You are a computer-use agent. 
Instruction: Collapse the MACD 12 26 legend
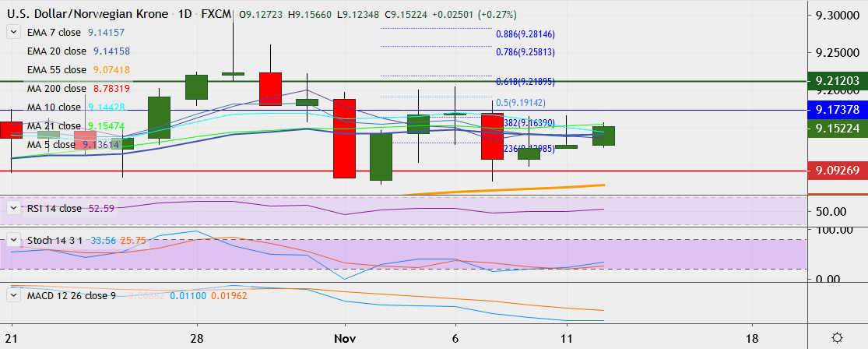(13, 296)
